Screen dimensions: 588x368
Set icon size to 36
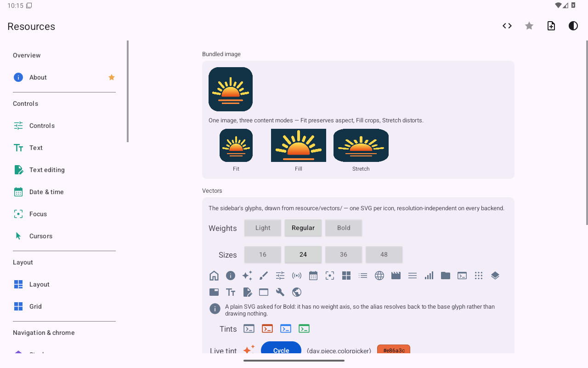coord(344,254)
